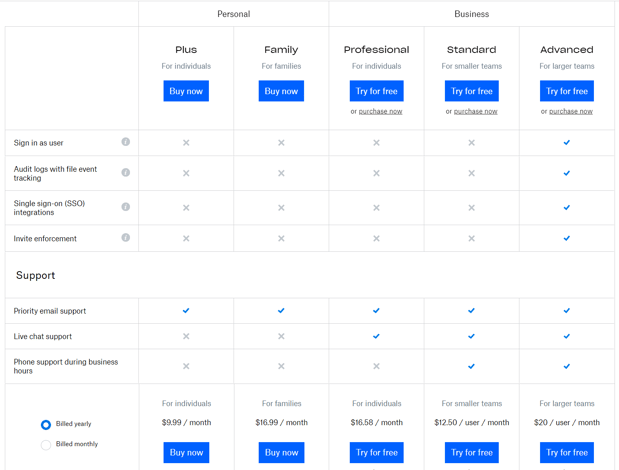Click top Buy now for Plus plan

point(186,91)
